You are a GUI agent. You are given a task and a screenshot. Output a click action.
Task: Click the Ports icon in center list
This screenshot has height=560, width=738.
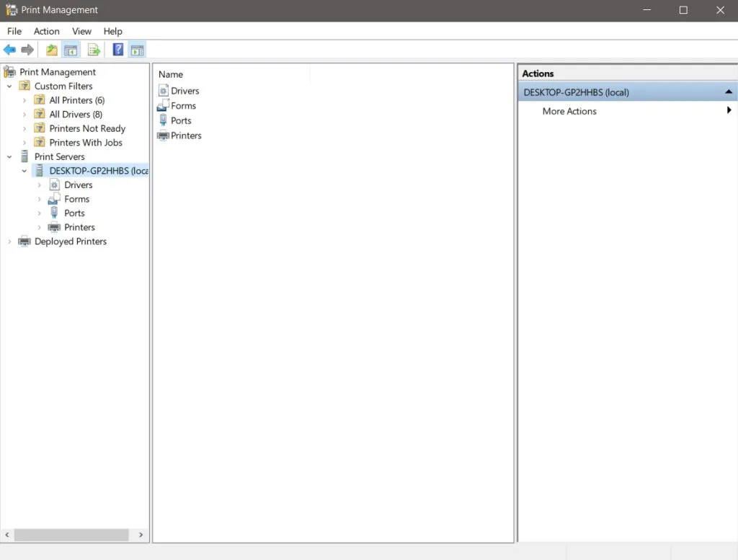click(x=163, y=120)
